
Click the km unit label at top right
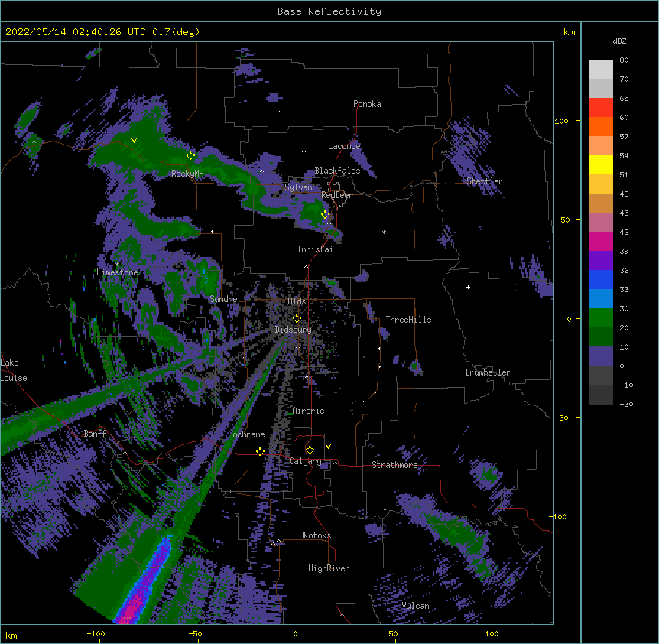(569, 32)
